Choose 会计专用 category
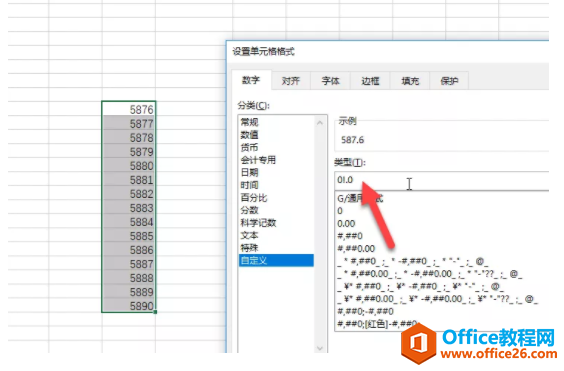Screen dimensions: 564x371 (276, 160)
